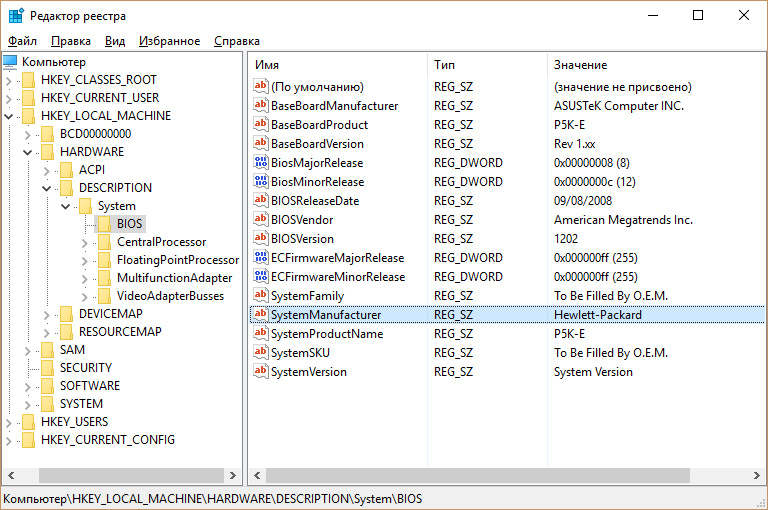The image size is (768, 510).
Task: Select the SystemProductName value row
Action: [x=327, y=334]
